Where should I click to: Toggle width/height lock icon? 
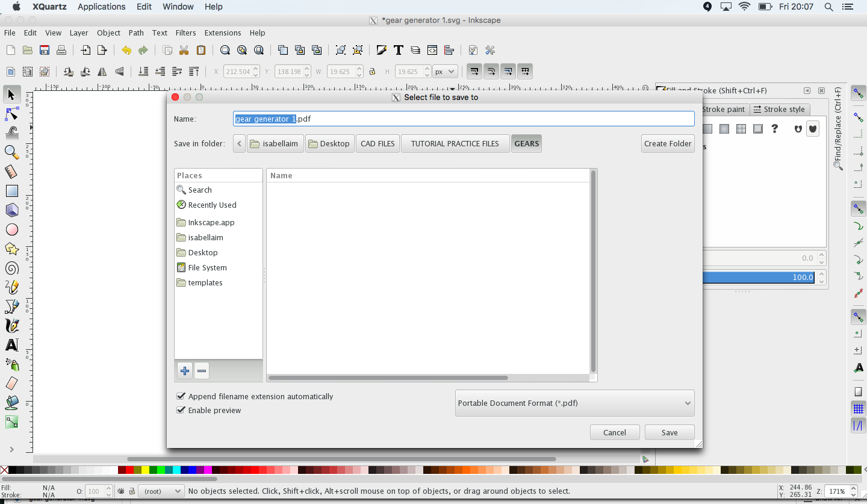point(372,71)
